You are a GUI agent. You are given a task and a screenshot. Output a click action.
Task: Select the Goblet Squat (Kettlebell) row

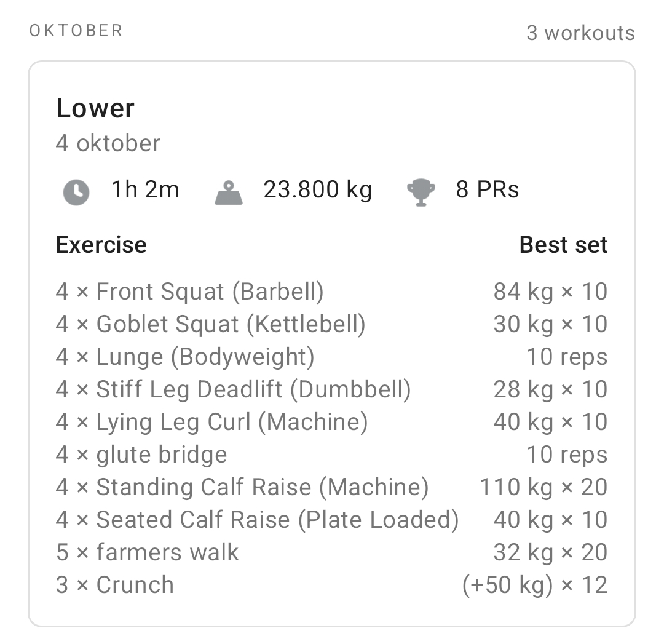pyautogui.click(x=210, y=324)
